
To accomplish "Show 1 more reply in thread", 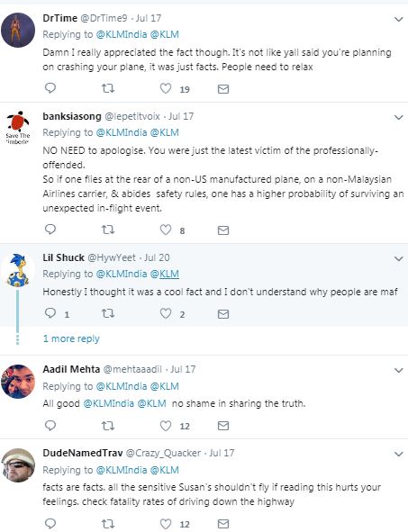I will coord(71,338).
